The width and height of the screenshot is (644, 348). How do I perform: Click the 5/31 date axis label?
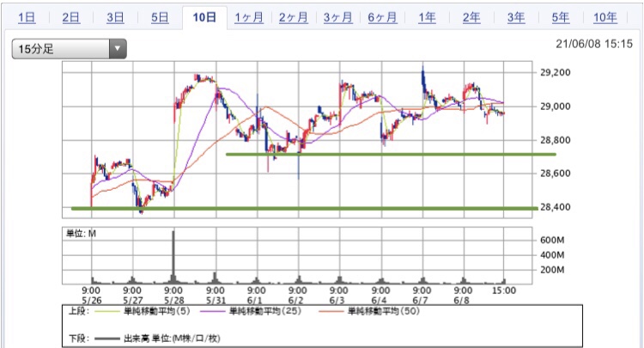click(216, 301)
